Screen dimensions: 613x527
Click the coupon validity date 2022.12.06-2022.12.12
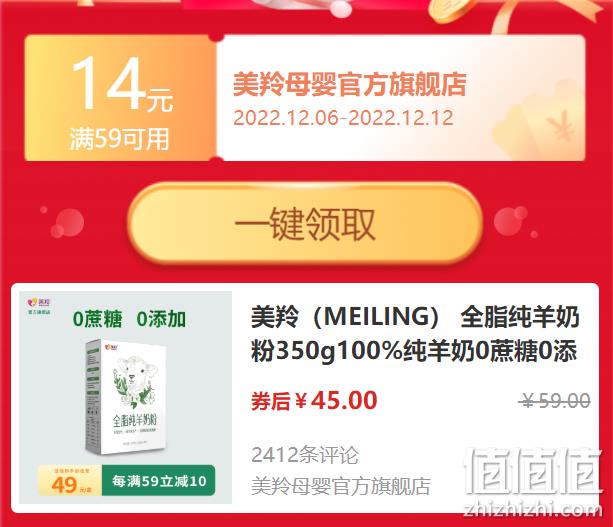(x=343, y=118)
